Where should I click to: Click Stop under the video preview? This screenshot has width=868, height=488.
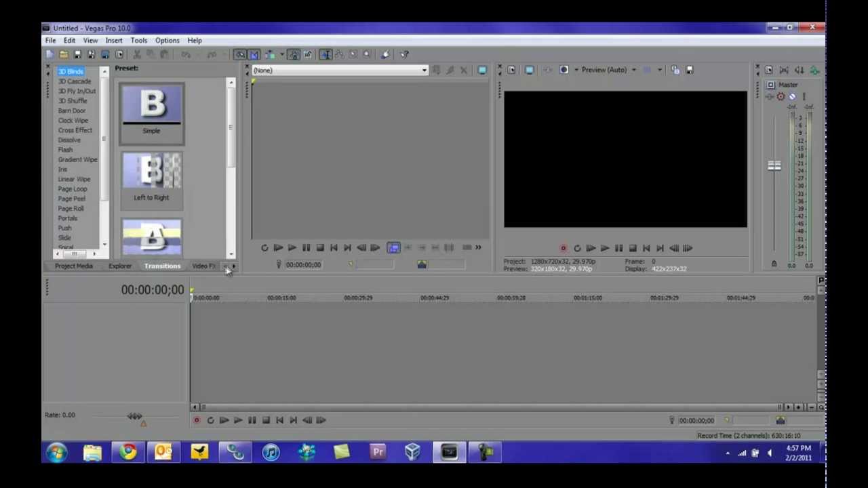pyautogui.click(x=632, y=249)
